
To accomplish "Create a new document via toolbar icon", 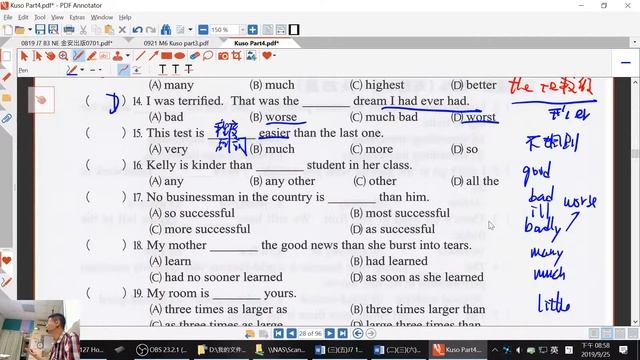I will point(7,30).
